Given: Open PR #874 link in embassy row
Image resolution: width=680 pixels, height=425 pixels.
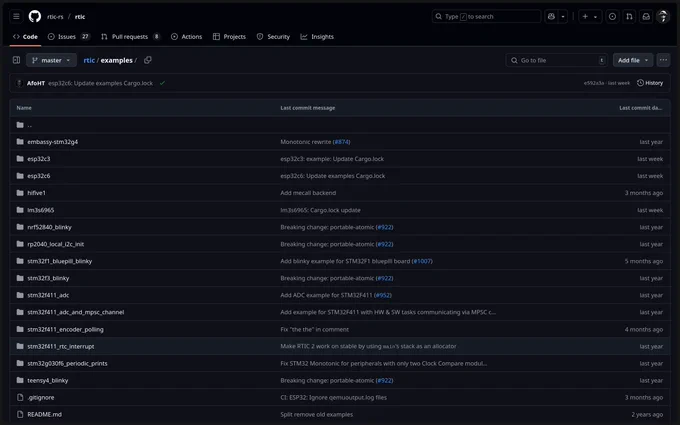Looking at the screenshot, I should [342, 142].
